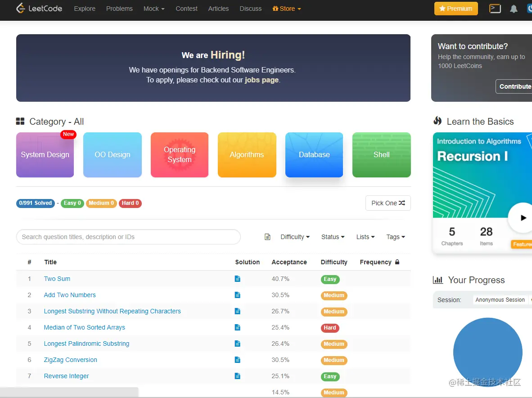Click the Pick One random button
The width and height of the screenshot is (532, 398).
[388, 203]
